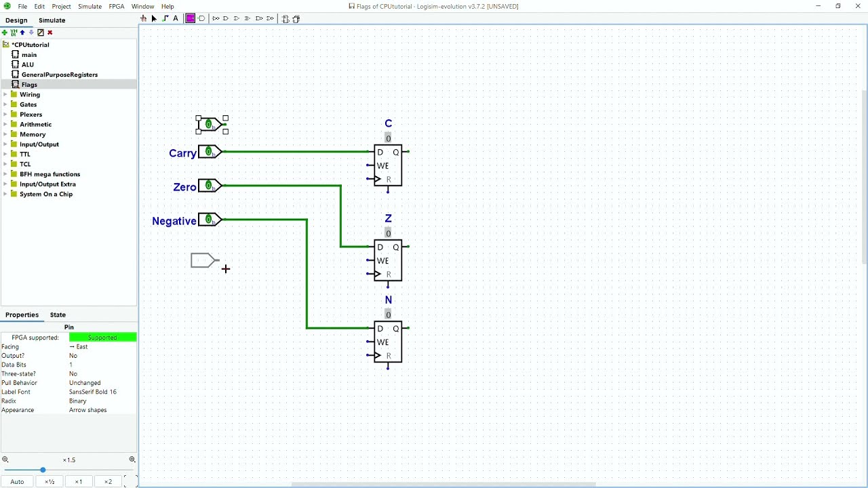Toggle the Zero input pin value
The image size is (868, 488).
[x=209, y=186]
